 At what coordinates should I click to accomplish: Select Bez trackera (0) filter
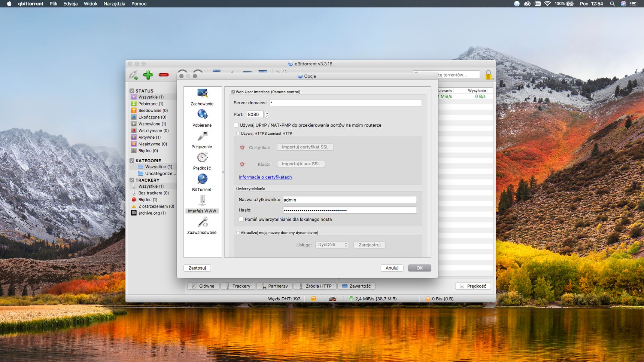click(x=153, y=193)
